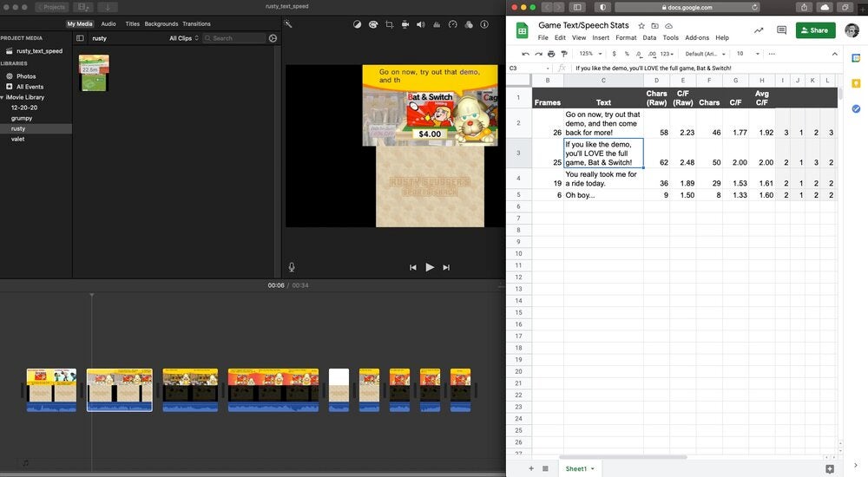Open the stabilization camera tool in iMovie

[405, 24]
